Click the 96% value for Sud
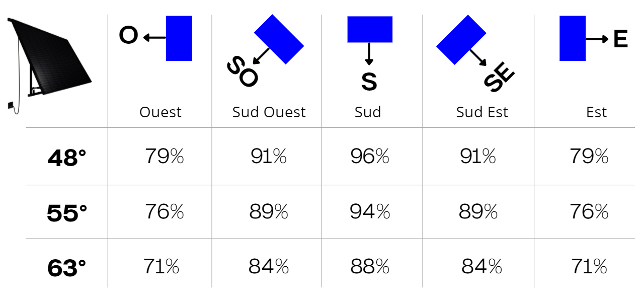 [370, 157]
